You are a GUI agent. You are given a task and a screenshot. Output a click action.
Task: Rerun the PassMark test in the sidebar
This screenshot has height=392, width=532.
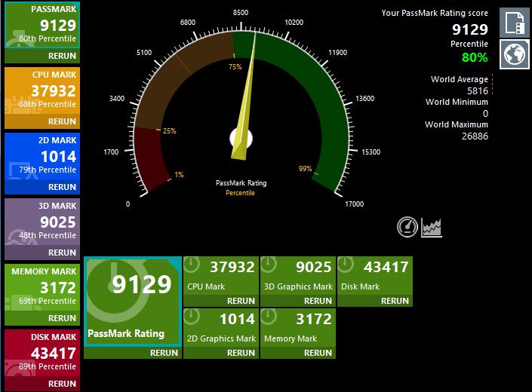coord(62,56)
